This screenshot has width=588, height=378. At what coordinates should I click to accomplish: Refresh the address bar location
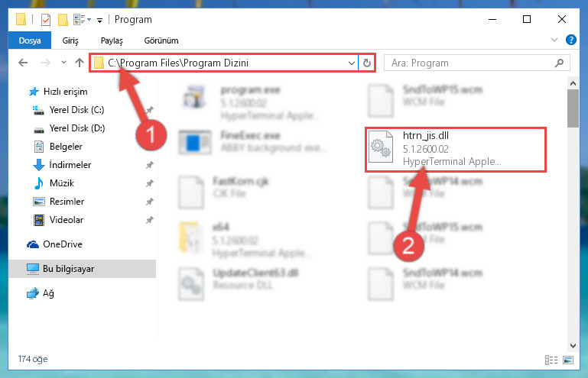tap(367, 63)
